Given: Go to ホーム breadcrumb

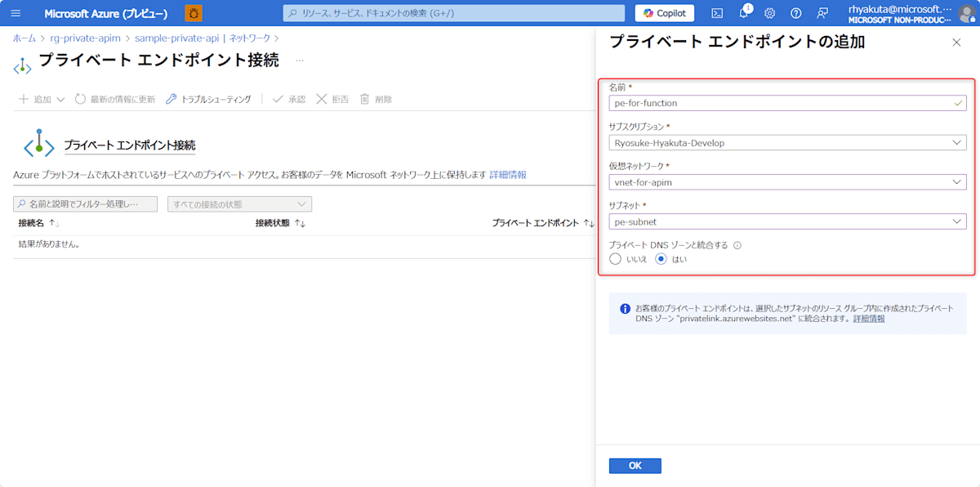Looking at the screenshot, I should pyautogui.click(x=24, y=38).
